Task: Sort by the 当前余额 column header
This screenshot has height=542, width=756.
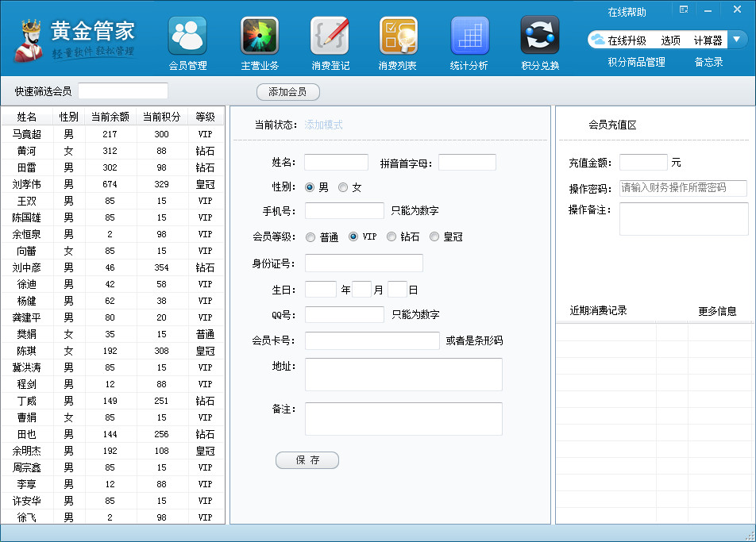Action: (110, 117)
